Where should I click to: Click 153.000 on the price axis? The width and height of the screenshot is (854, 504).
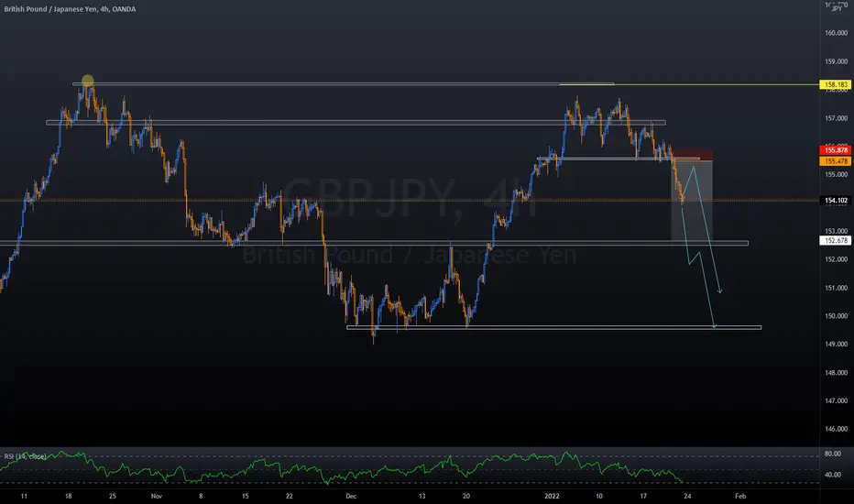click(836, 231)
